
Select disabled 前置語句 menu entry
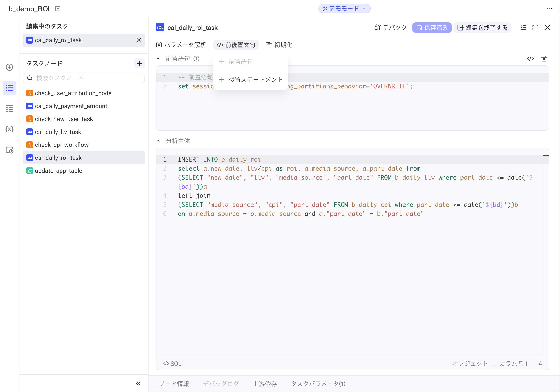(251, 62)
